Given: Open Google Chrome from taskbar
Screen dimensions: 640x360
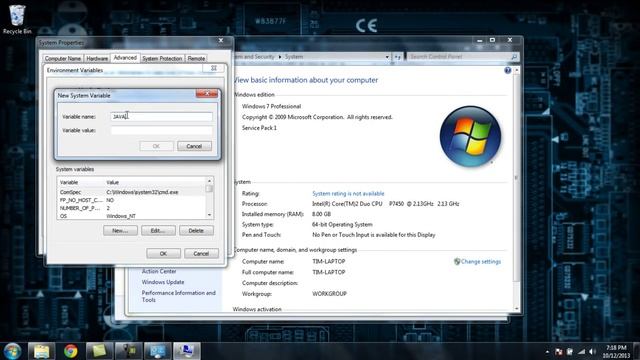Looking at the screenshot, I should point(71,351).
